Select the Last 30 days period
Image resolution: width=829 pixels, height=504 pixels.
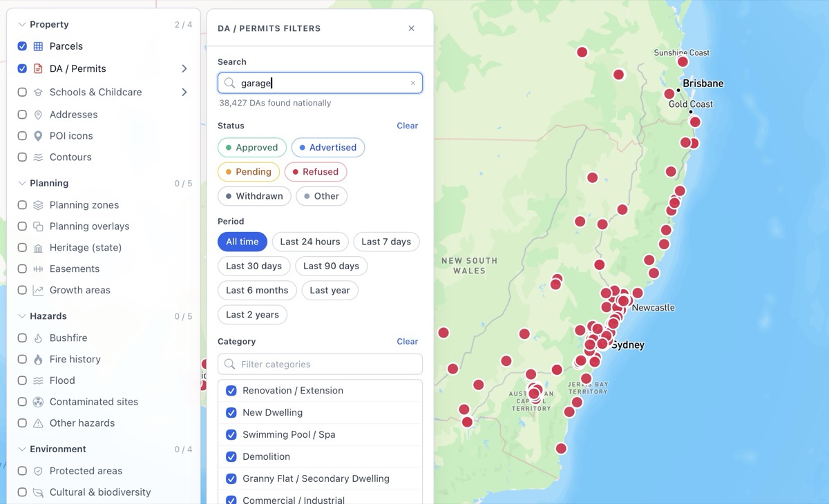point(254,266)
